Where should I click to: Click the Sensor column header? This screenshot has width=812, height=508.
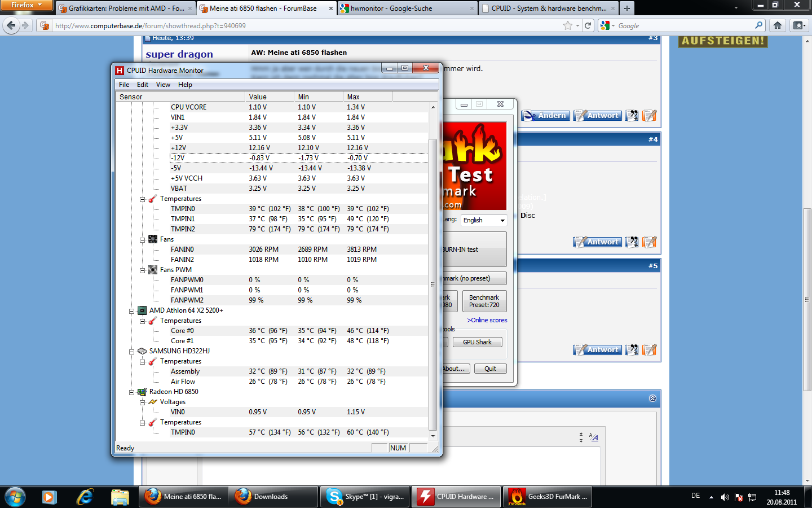click(180, 97)
